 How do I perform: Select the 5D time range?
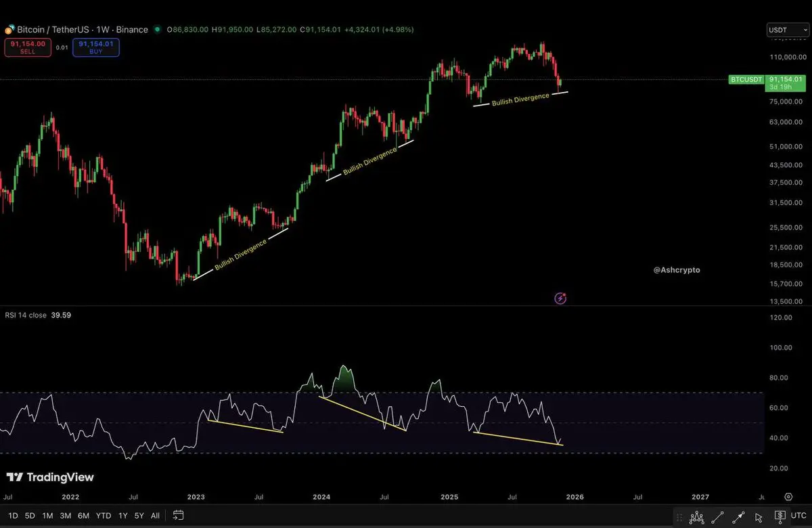pyautogui.click(x=30, y=516)
